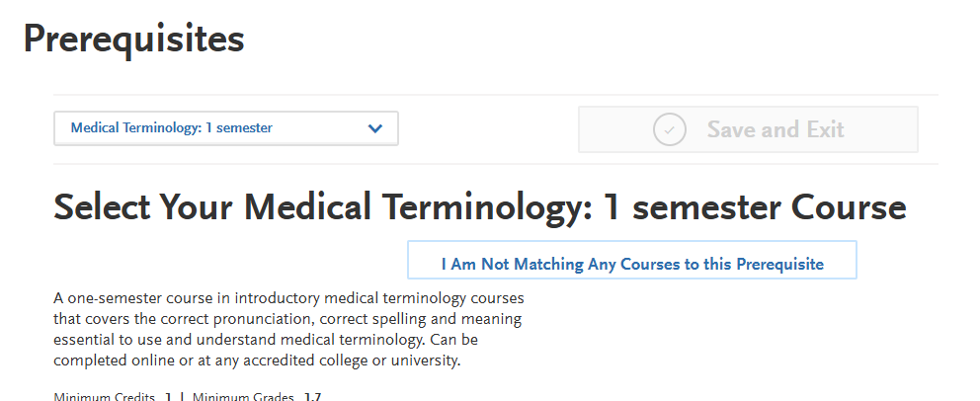Choose 'I Am Not Matching Any Courses' button
The height and width of the screenshot is (401, 980).
click(x=631, y=264)
